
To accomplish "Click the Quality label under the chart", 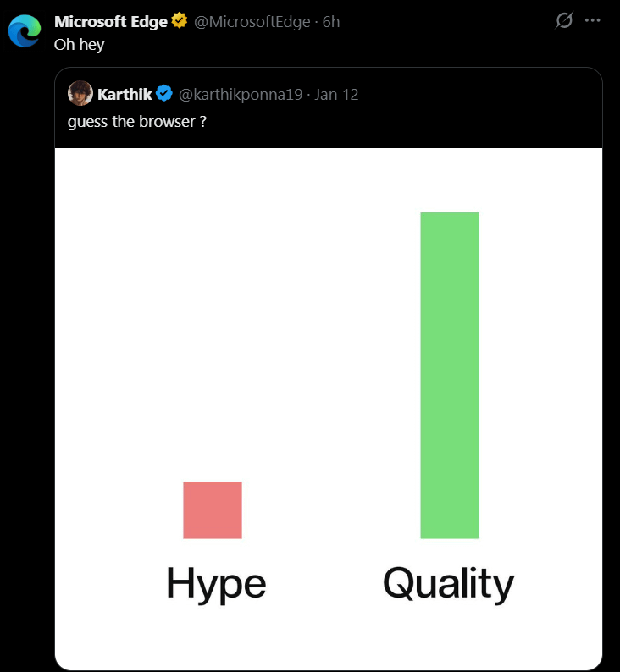I will (448, 583).
